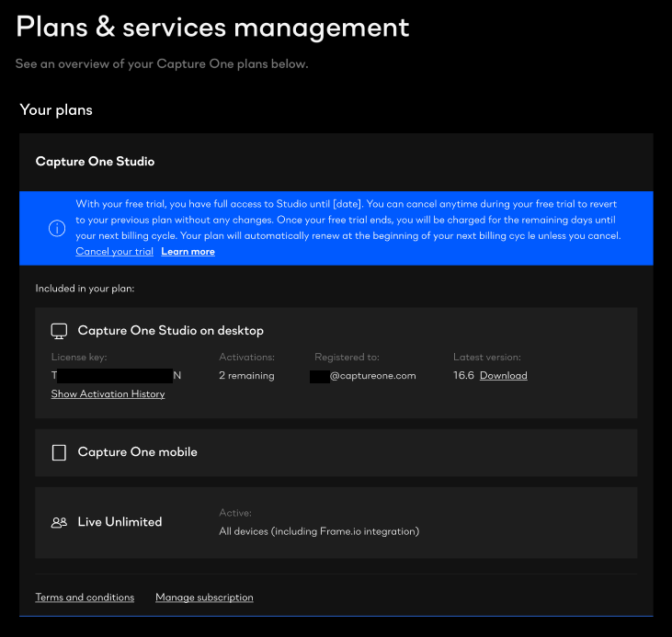
Task: Click the 'Your plans' section heading
Action: [56, 110]
